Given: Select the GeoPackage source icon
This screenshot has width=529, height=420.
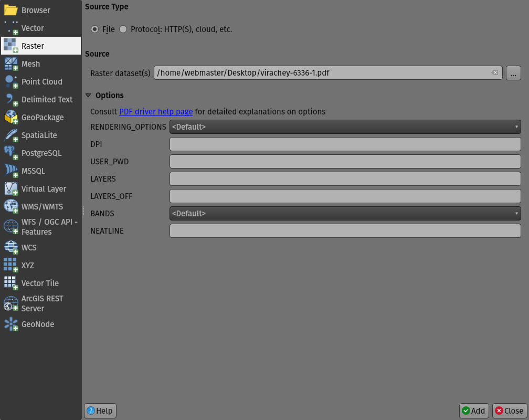Looking at the screenshot, I should click(x=11, y=118).
